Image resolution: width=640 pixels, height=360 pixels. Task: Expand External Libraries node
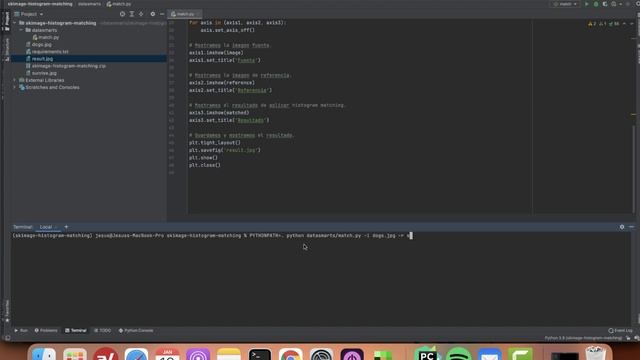(x=15, y=80)
